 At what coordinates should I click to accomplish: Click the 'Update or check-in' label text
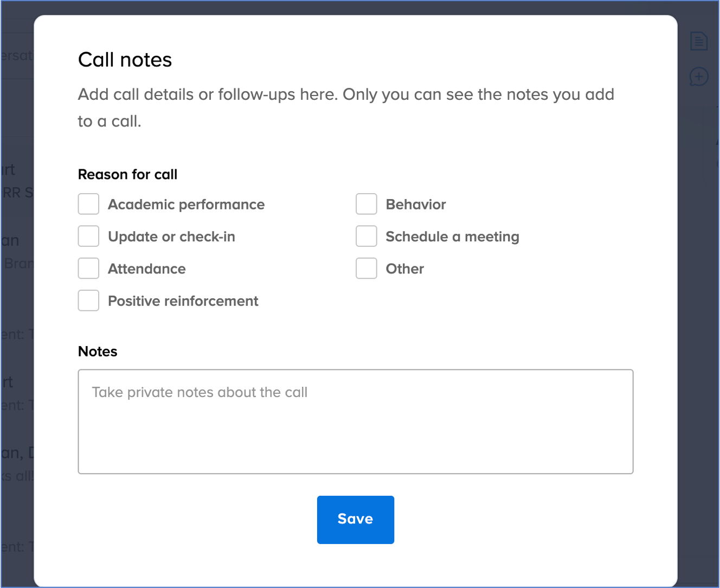pyautogui.click(x=171, y=237)
